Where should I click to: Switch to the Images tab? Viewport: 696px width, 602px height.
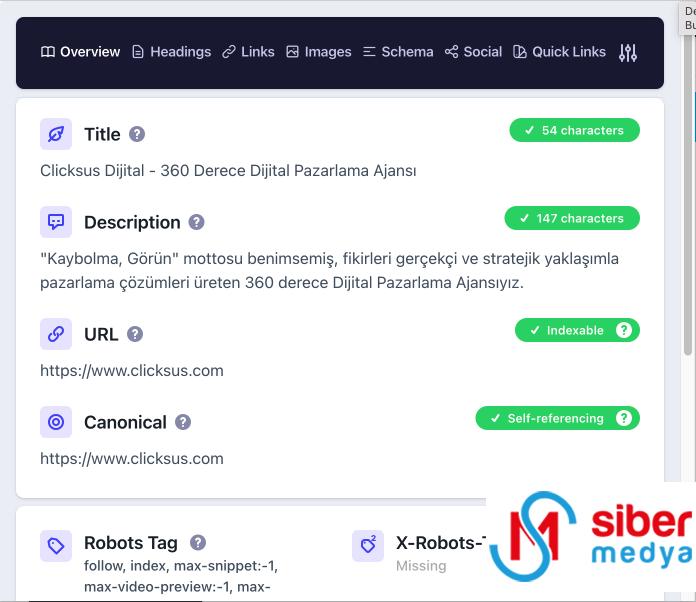(x=319, y=52)
